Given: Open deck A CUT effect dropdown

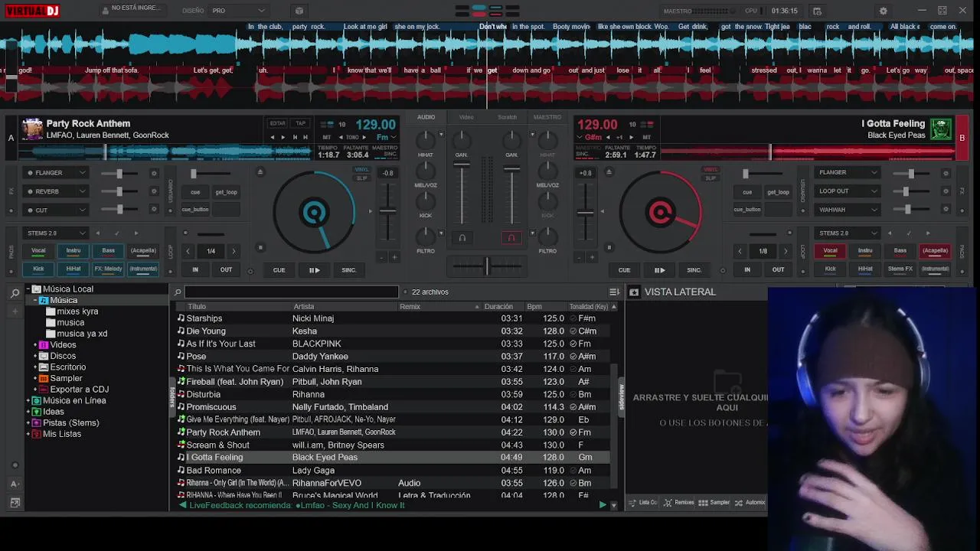Looking at the screenshot, I should pyautogui.click(x=56, y=210).
